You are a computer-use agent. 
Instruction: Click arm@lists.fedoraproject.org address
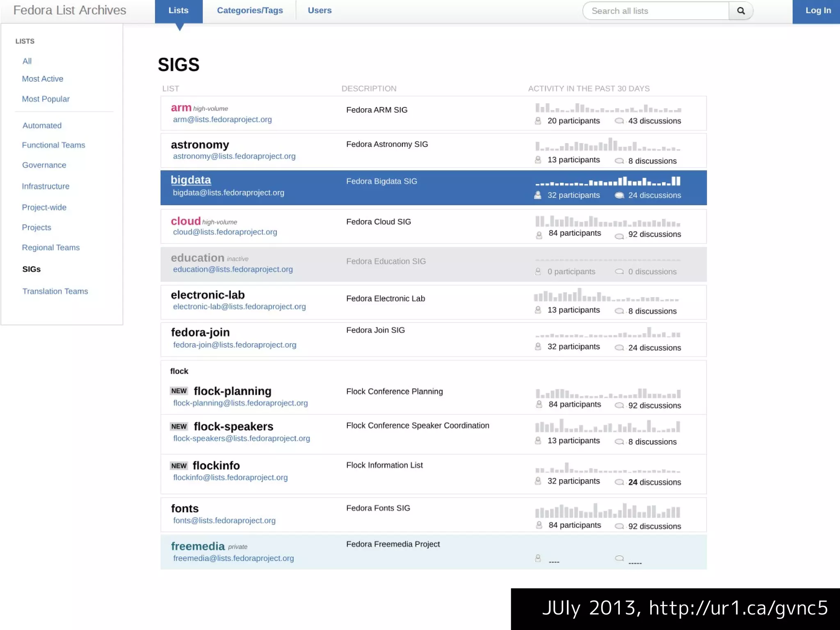click(222, 119)
